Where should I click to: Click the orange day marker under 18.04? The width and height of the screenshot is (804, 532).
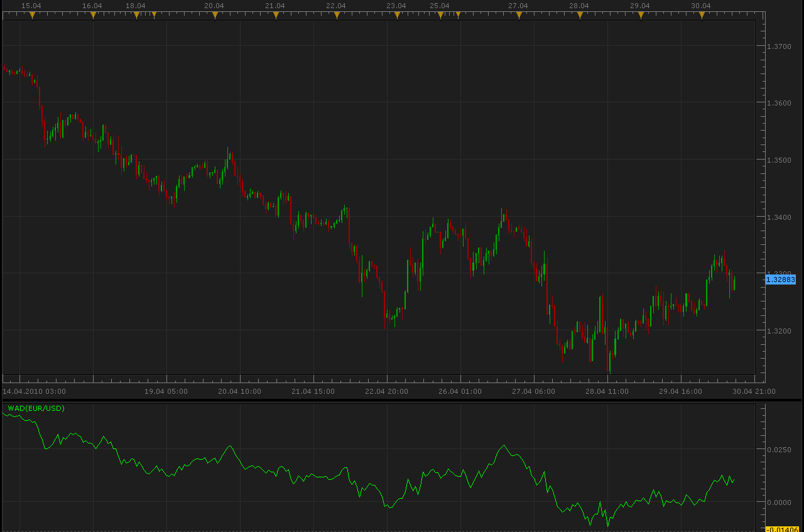pyautogui.click(x=136, y=15)
